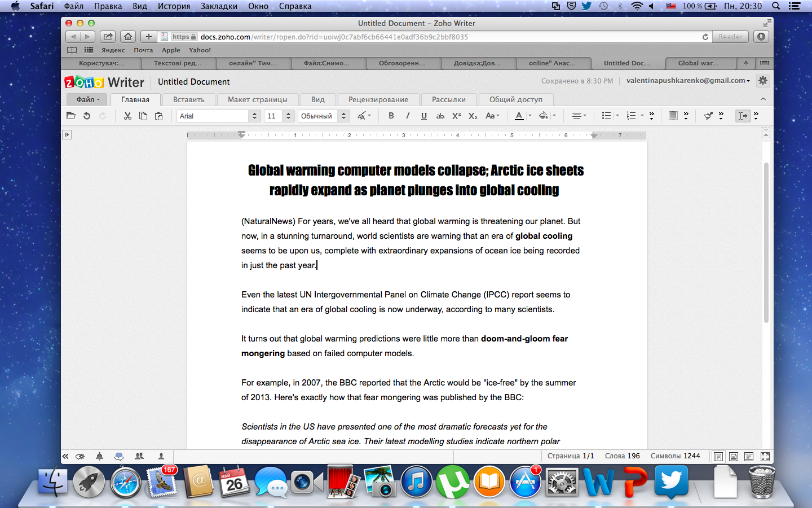Select second page layout view in status bar
Screen dimensions: 812x508
[734, 457]
